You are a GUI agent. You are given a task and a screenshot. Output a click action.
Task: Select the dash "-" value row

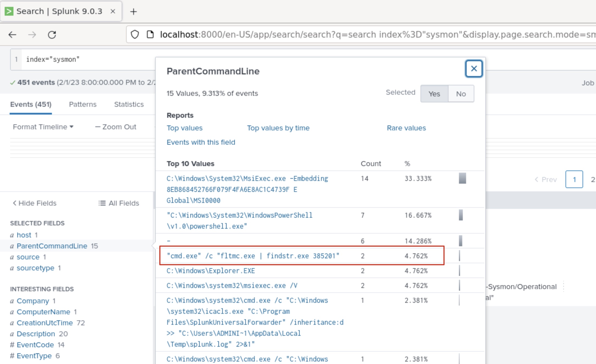[x=169, y=241]
